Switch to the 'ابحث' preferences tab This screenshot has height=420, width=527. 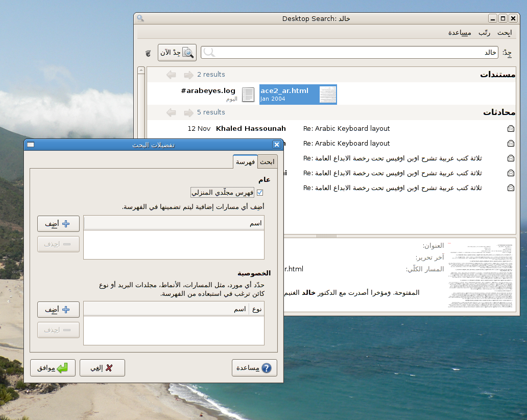[267, 162]
